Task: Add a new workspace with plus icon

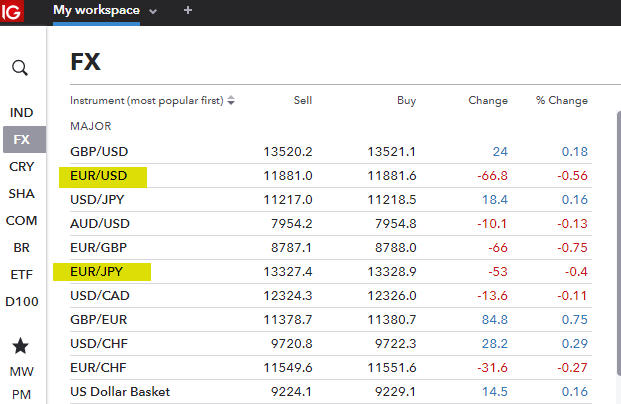Action: [x=188, y=10]
